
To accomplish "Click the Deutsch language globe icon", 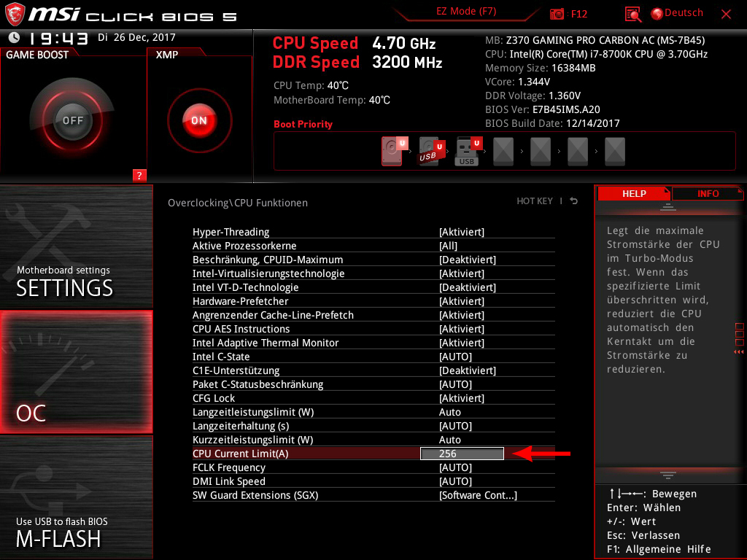I will (x=657, y=14).
